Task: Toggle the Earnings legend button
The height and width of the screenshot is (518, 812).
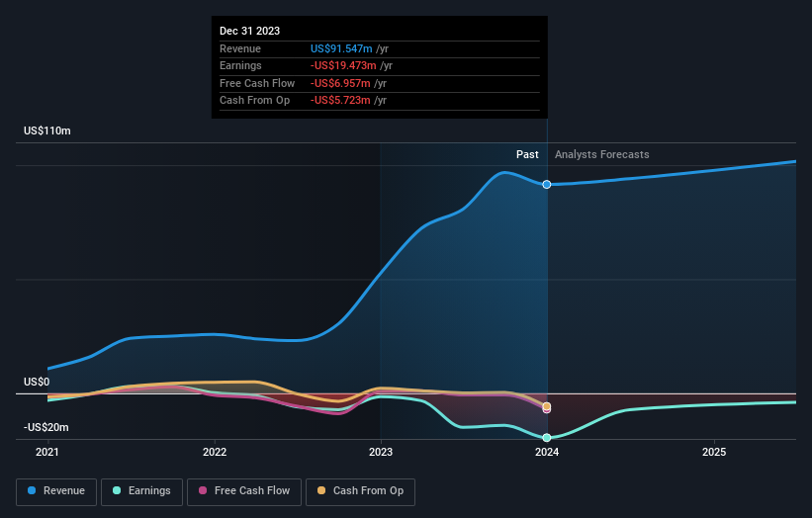Action: pos(141,491)
